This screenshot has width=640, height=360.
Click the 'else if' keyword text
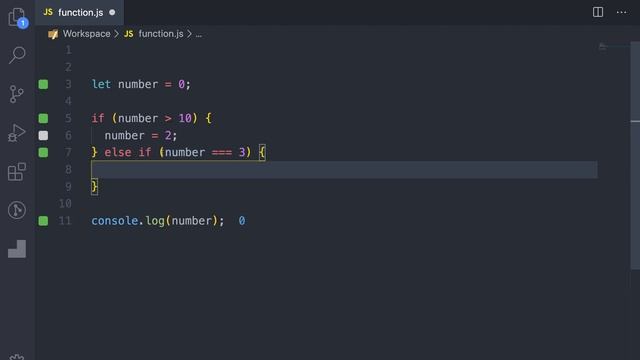pos(128,153)
